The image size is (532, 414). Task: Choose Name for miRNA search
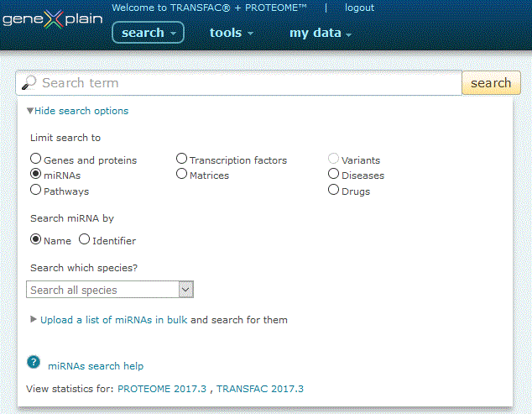35,239
